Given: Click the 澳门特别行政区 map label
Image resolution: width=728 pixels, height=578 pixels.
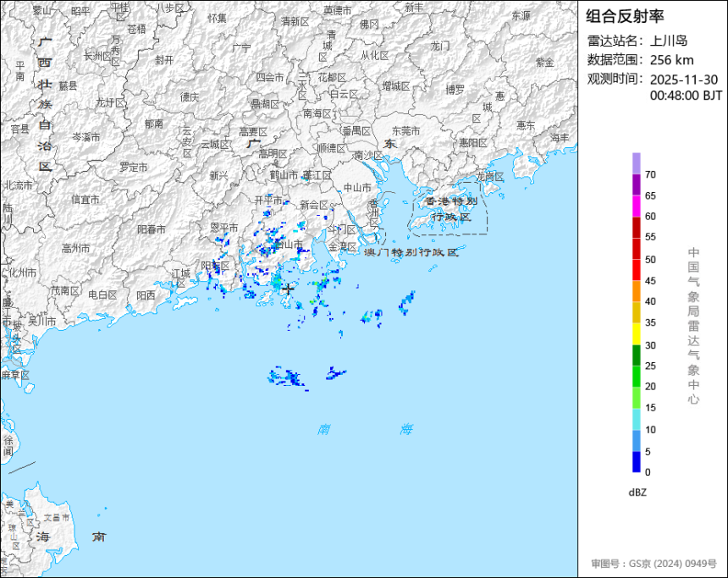Looking at the screenshot, I should tap(411, 252).
